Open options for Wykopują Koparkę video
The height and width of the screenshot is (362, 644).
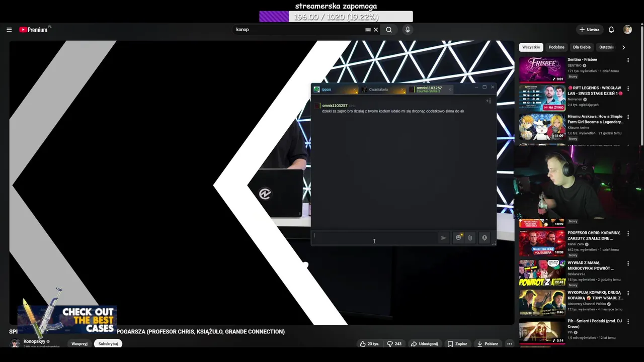coord(628,293)
